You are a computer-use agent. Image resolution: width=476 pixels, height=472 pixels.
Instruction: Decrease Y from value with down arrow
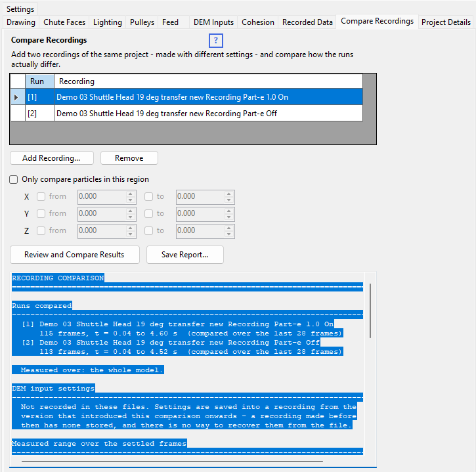(x=131, y=217)
